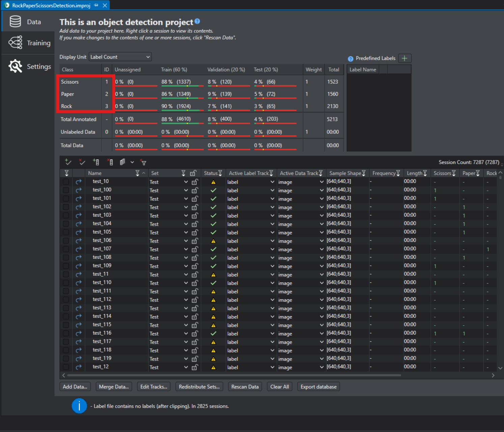Tick the checkbox for session test_107
This screenshot has height=432, width=504.
66,249
